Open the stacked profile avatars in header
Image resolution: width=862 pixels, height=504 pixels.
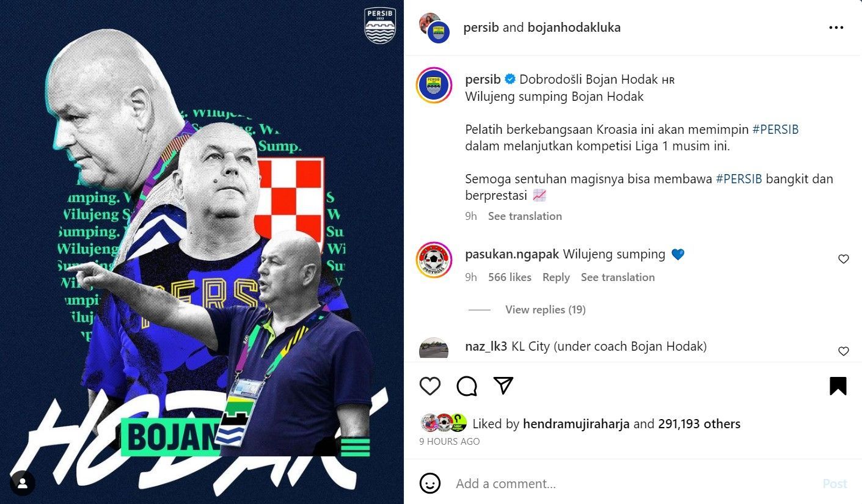coord(434,27)
